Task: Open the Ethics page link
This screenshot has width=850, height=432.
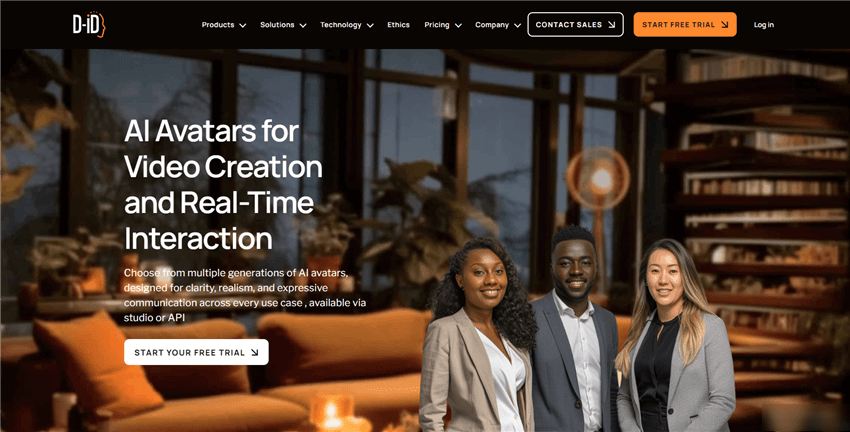Action: coord(398,25)
